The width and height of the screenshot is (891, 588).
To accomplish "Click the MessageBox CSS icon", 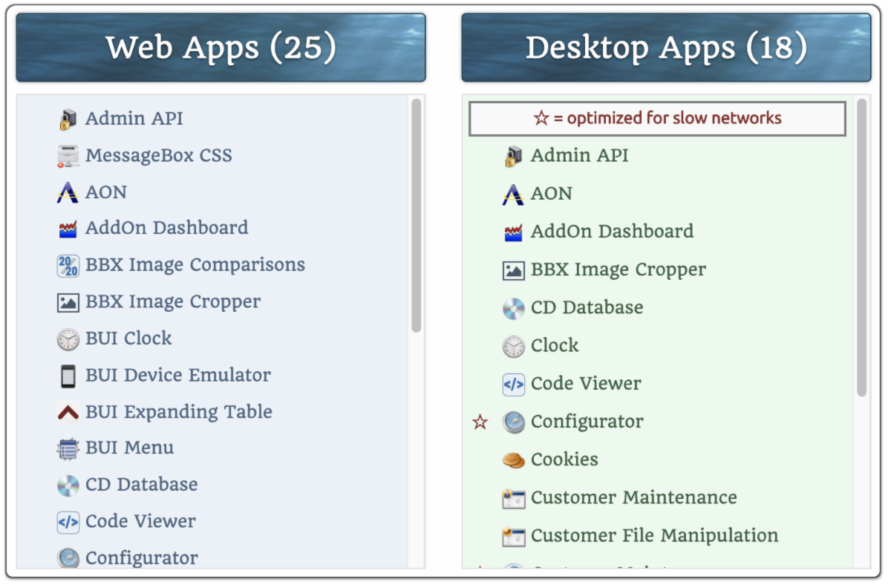I will point(68,156).
